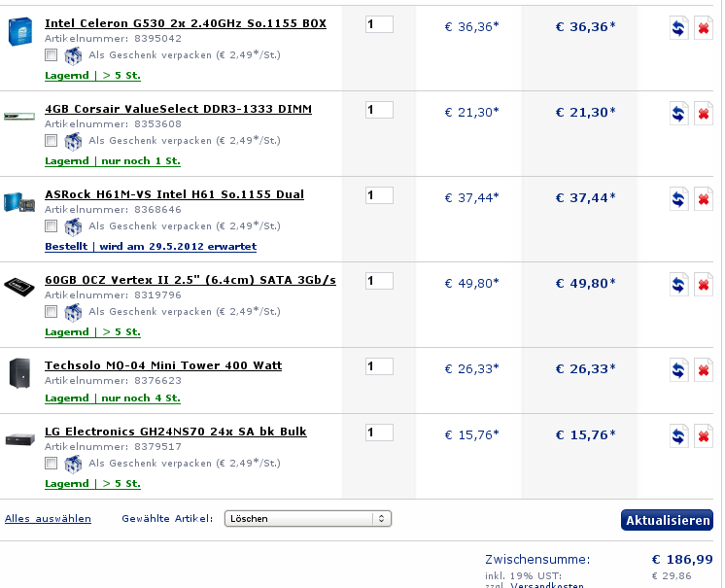This screenshot has width=725, height=588.
Task: Open Techsolo tower product thumbnail
Action: point(19,372)
